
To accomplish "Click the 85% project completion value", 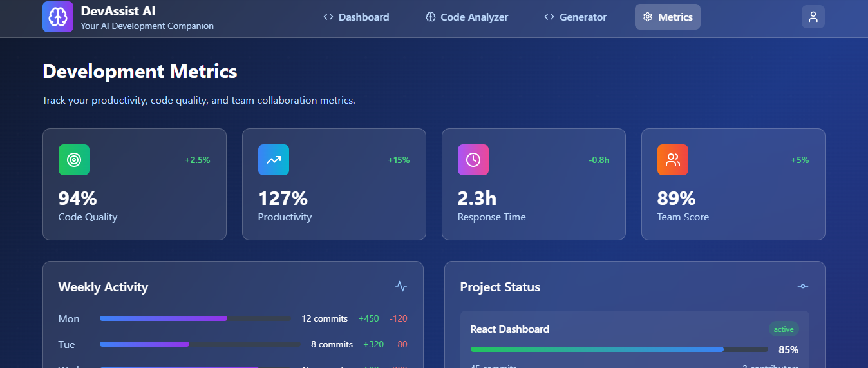I will click(788, 350).
